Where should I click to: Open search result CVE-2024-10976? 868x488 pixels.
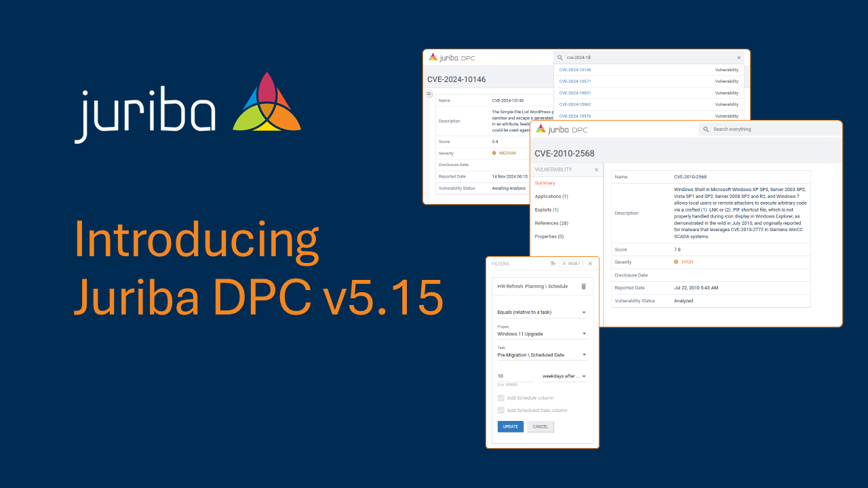(575, 116)
